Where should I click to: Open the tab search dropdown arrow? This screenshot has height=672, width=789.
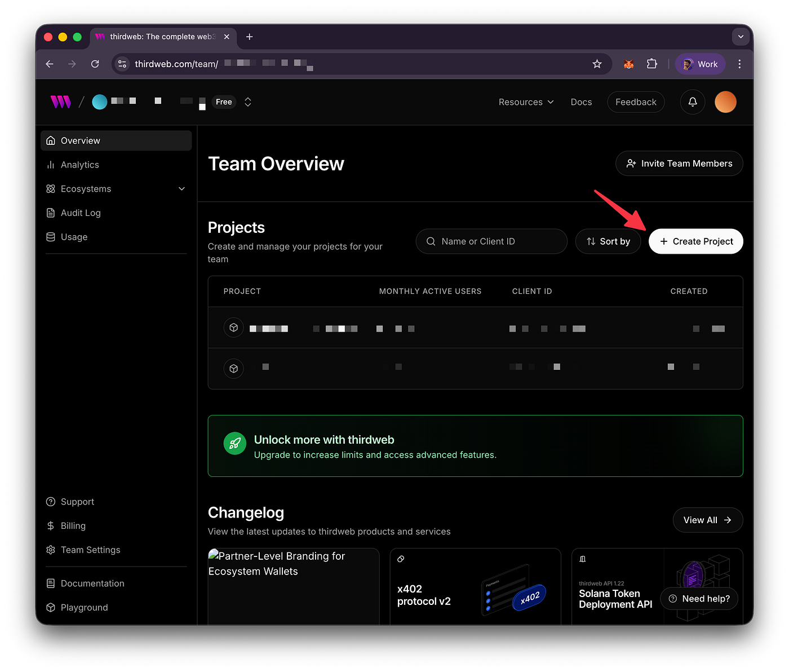point(741,37)
